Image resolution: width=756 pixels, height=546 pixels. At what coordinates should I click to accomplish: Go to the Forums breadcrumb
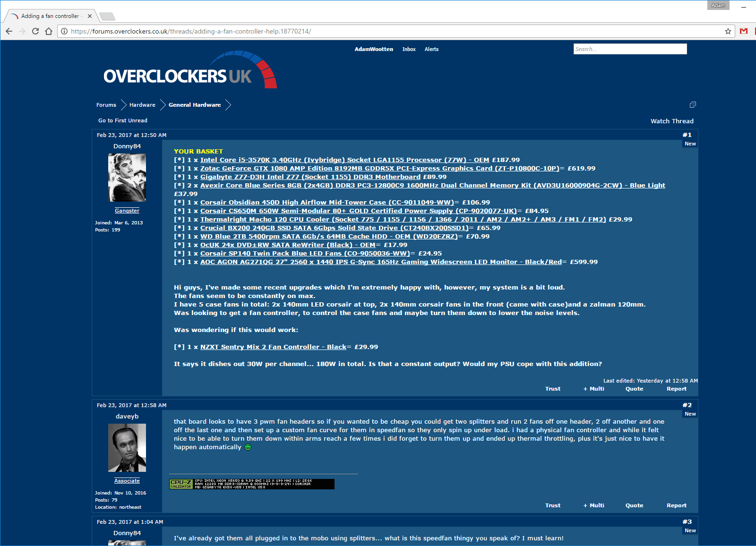click(106, 105)
